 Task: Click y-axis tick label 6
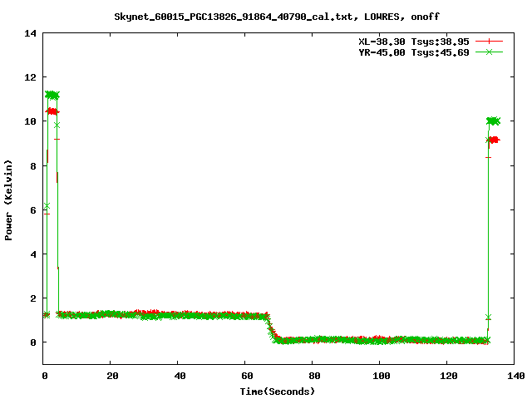point(33,210)
